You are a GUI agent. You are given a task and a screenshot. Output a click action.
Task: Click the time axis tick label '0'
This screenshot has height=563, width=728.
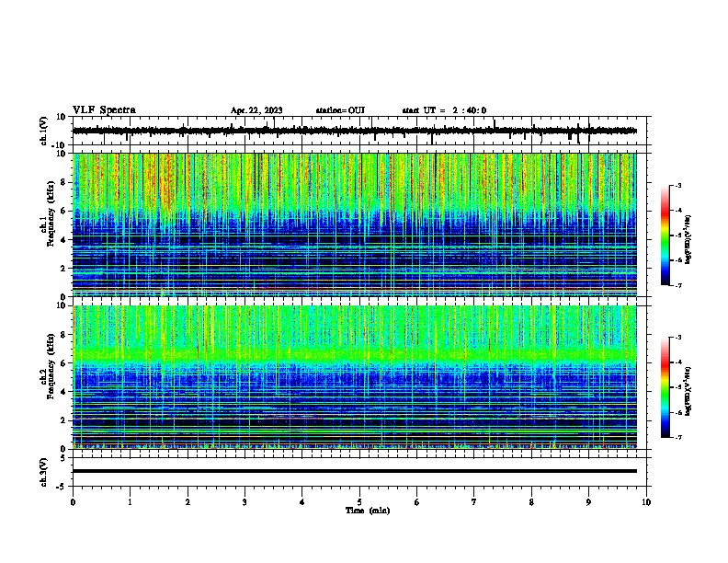coord(73,502)
